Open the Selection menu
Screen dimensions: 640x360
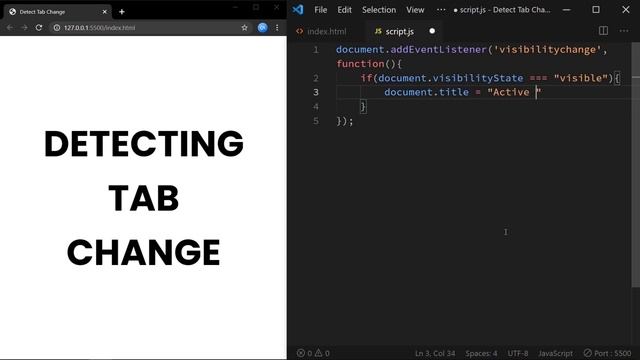pos(379,10)
